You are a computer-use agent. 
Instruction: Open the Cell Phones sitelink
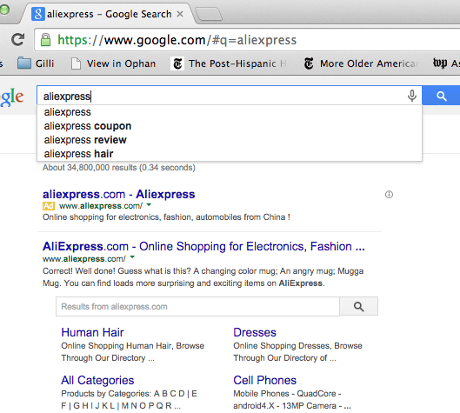[265, 380]
